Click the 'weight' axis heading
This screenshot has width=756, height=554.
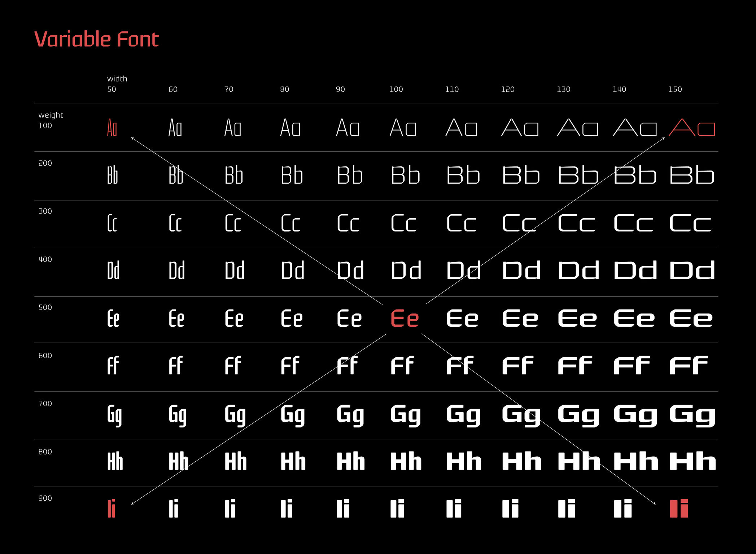[51, 115]
